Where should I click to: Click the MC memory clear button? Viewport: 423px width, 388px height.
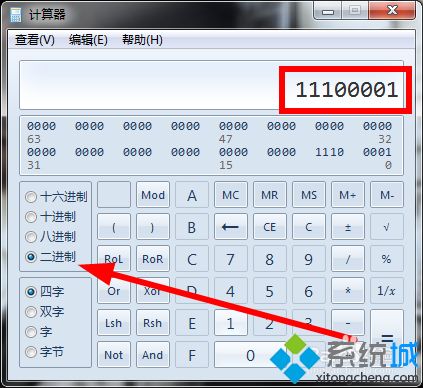pyautogui.click(x=231, y=195)
